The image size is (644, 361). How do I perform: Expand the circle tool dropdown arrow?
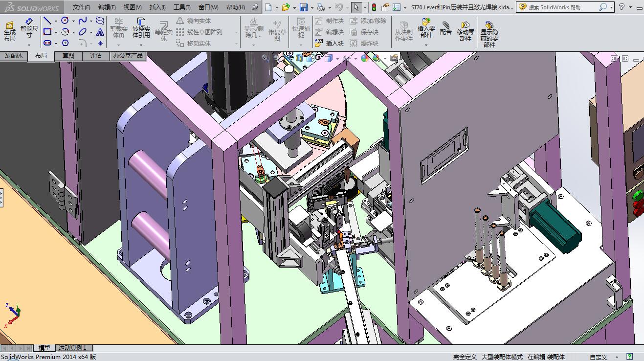pyautogui.click(x=73, y=21)
